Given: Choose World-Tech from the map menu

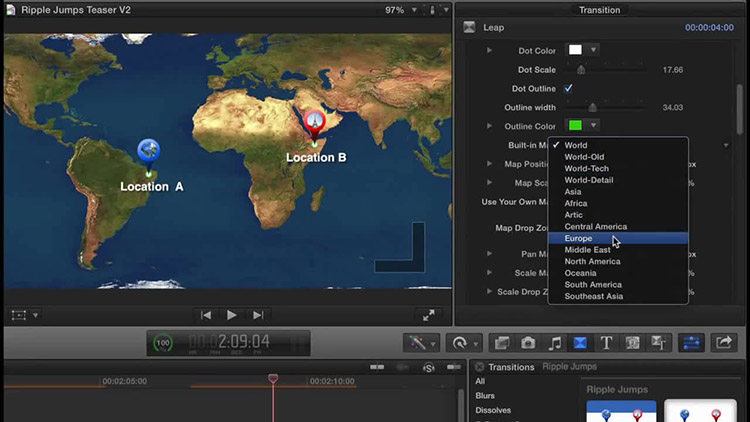Looking at the screenshot, I should [x=618, y=168].
